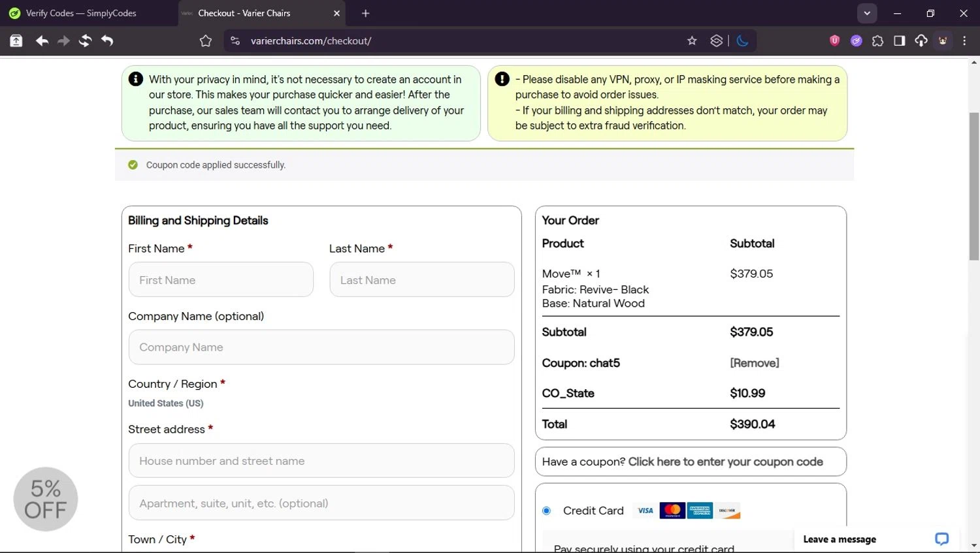The height and width of the screenshot is (553, 980).
Task: Click the info icon in green notice
Action: tap(136, 79)
